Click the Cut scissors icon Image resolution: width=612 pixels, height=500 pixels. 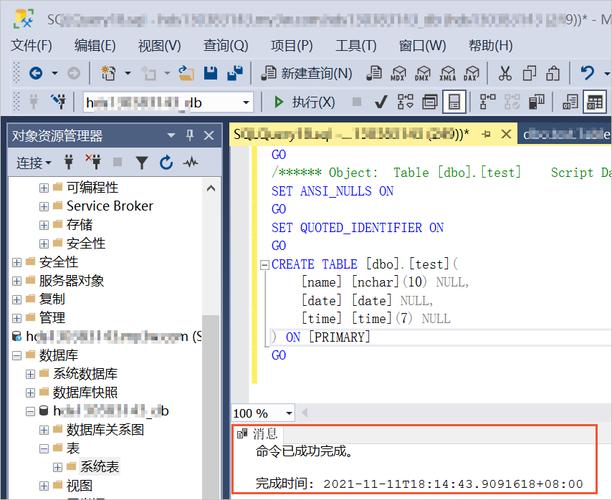(x=504, y=73)
